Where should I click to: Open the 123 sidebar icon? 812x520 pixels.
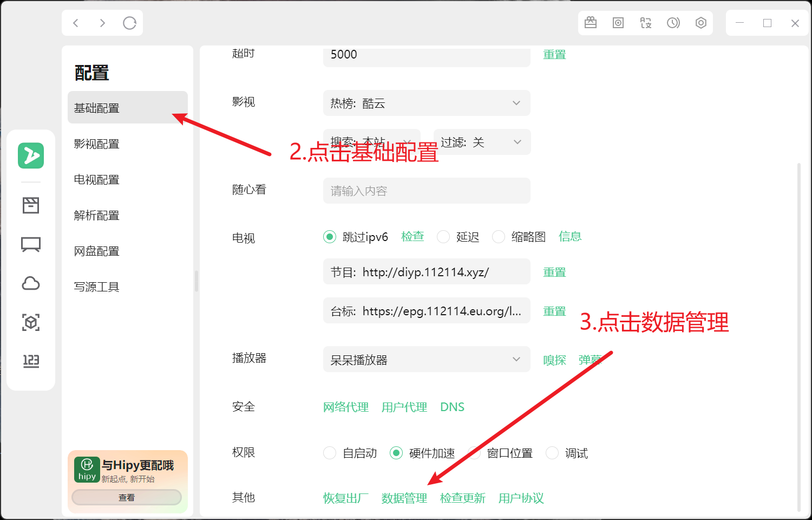click(x=31, y=361)
